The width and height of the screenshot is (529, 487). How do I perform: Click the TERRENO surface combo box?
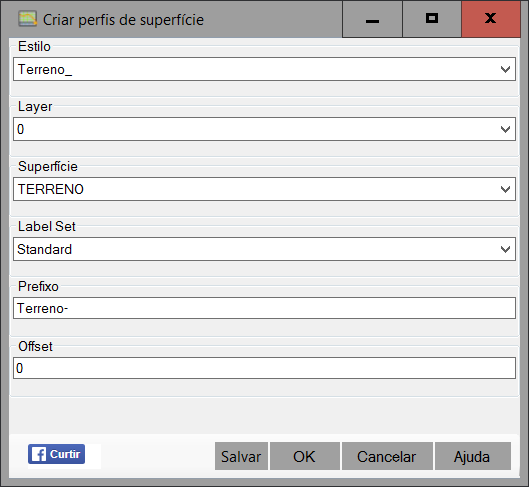point(264,189)
